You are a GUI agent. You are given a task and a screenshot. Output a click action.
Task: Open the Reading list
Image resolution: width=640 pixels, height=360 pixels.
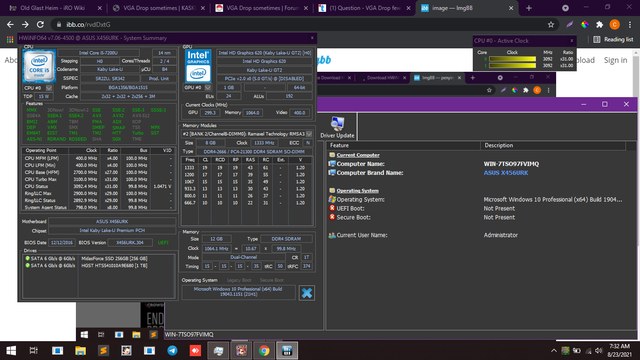click(613, 39)
